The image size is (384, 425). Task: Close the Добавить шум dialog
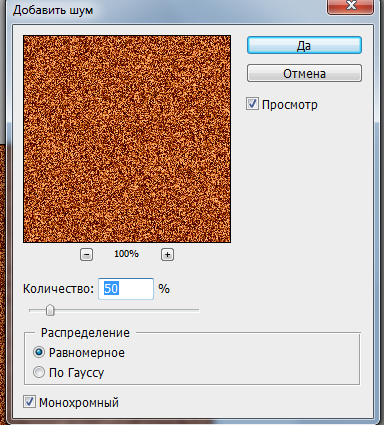(x=350, y=6)
